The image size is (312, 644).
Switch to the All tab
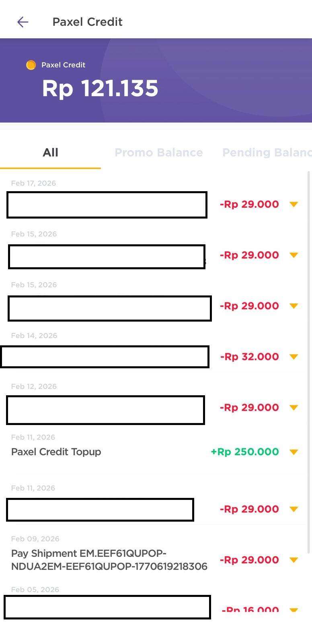[x=51, y=153]
